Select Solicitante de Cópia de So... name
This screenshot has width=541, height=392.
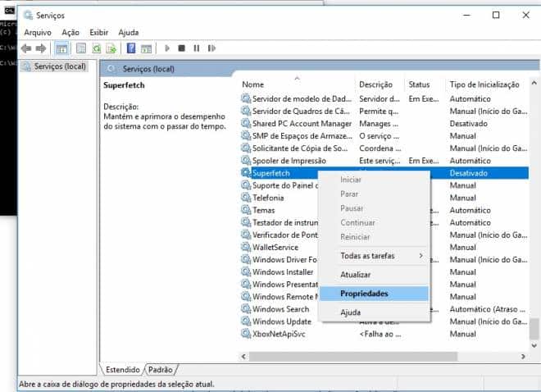point(300,148)
